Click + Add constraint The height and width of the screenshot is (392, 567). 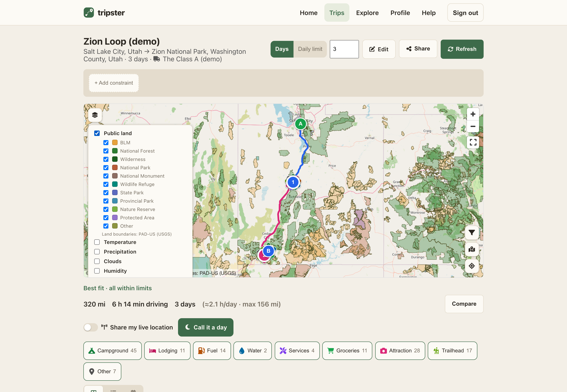point(114,83)
